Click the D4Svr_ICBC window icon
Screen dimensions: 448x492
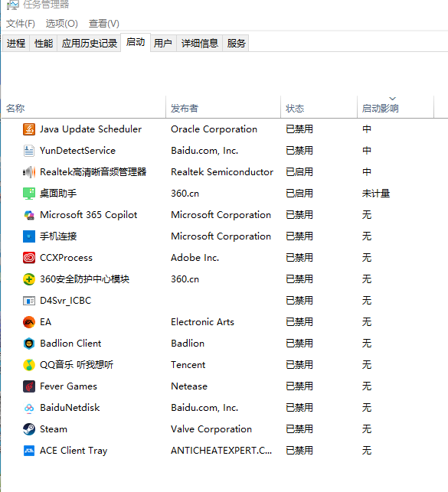pos(29,301)
